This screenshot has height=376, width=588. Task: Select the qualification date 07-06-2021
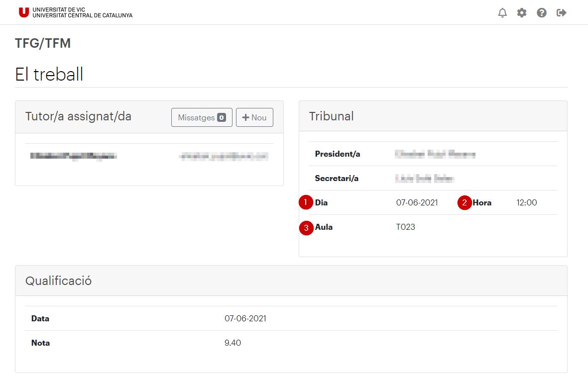click(245, 318)
